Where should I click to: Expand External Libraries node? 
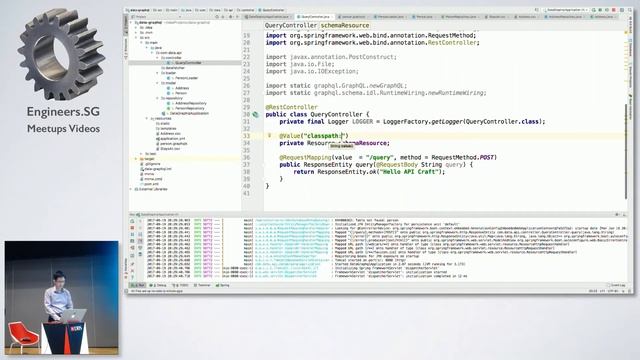click(x=131, y=189)
